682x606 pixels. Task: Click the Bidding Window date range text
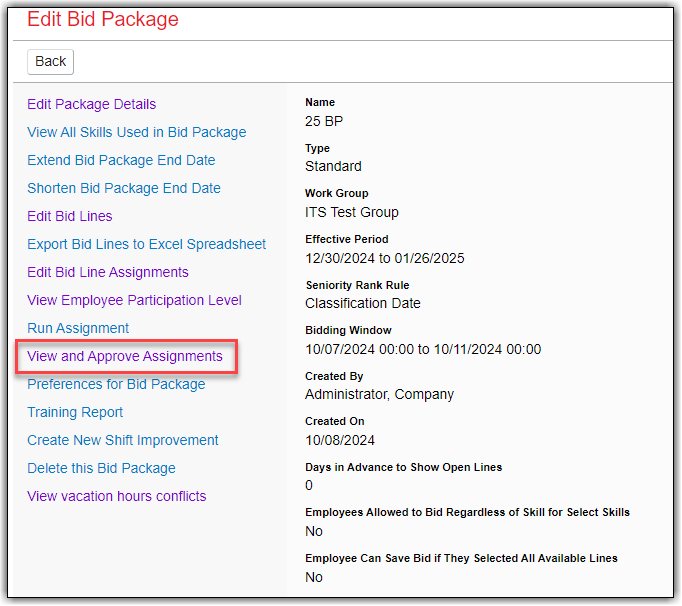422,349
